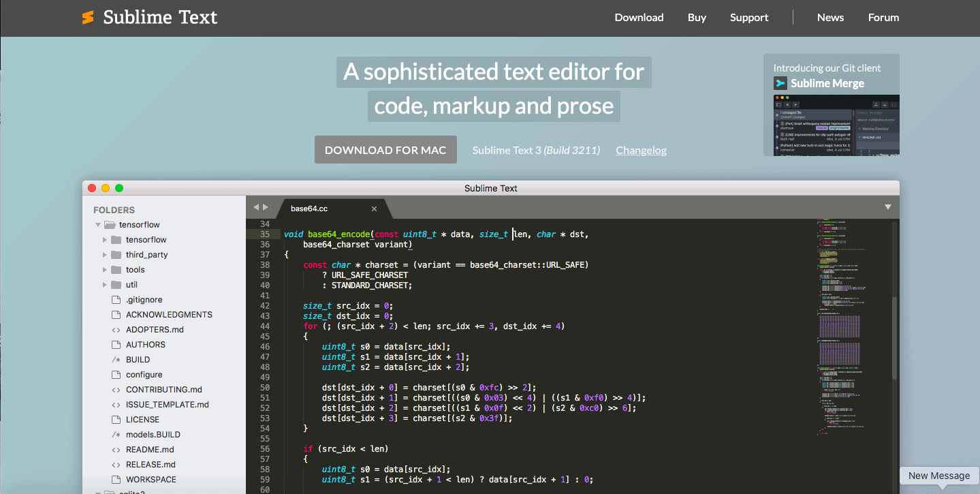Screen dimensions: 980x494
Task: Expand the tools folder
Action: pos(105,270)
